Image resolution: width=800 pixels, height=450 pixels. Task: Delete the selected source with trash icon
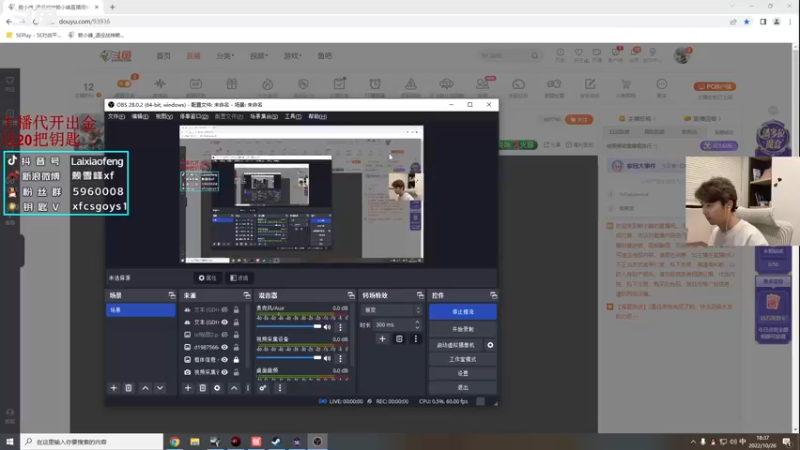[x=203, y=388]
